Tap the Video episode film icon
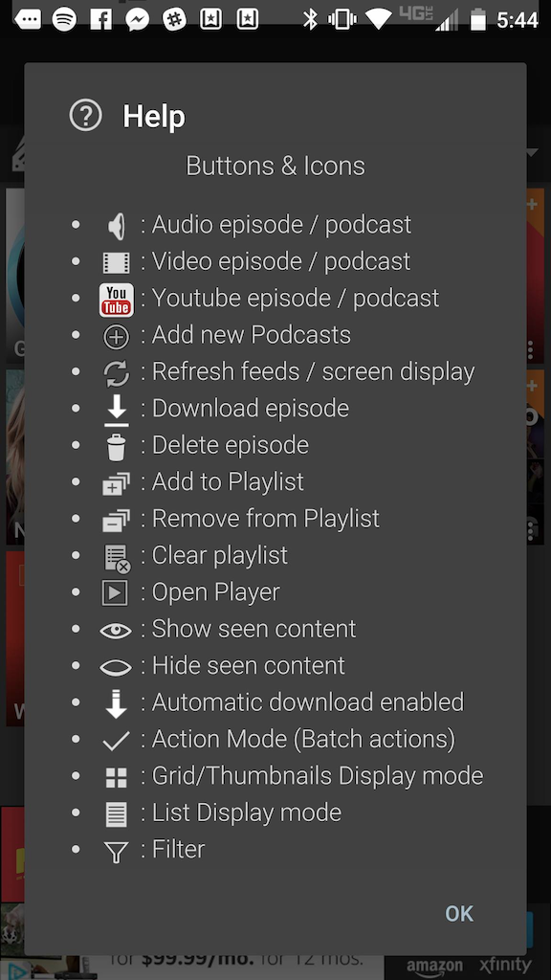 pos(116,262)
